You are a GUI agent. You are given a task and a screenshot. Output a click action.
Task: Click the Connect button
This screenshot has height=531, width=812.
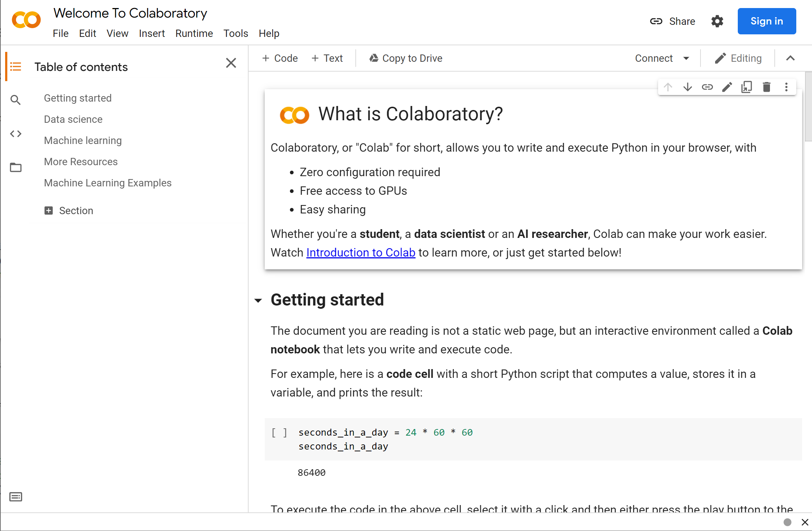pyautogui.click(x=654, y=58)
